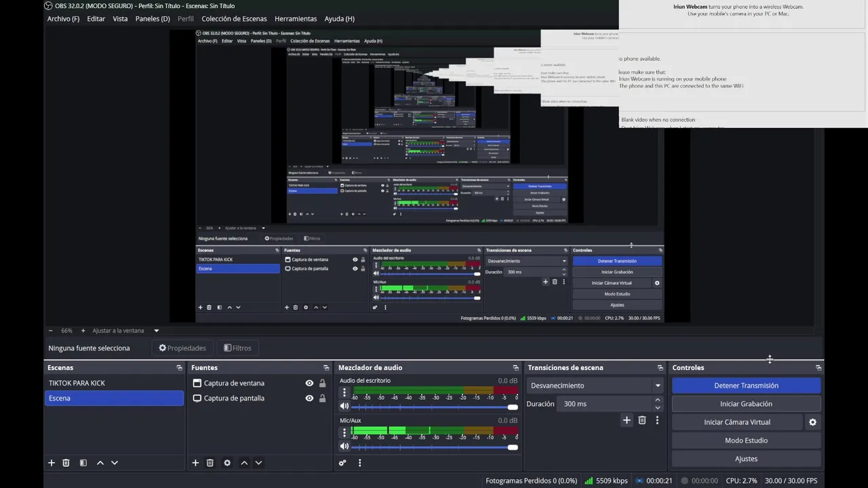Click CPU: 2.7% status entry
The height and width of the screenshot is (488, 868).
(x=741, y=481)
